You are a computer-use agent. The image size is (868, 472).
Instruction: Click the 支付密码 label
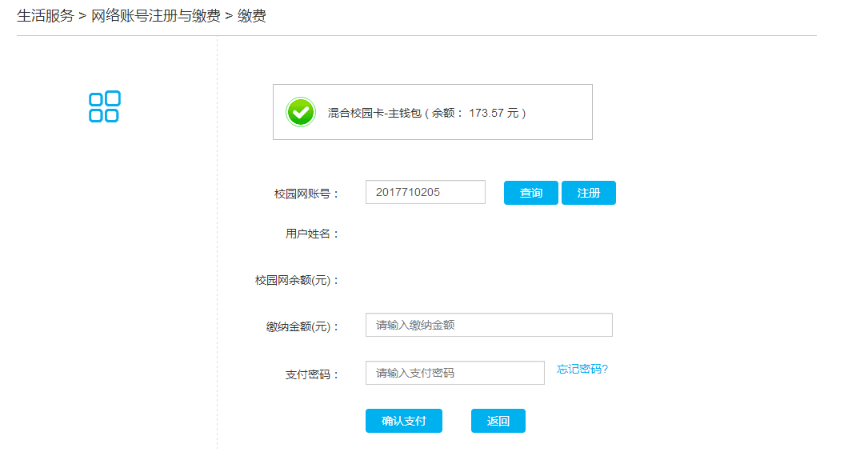point(313,374)
